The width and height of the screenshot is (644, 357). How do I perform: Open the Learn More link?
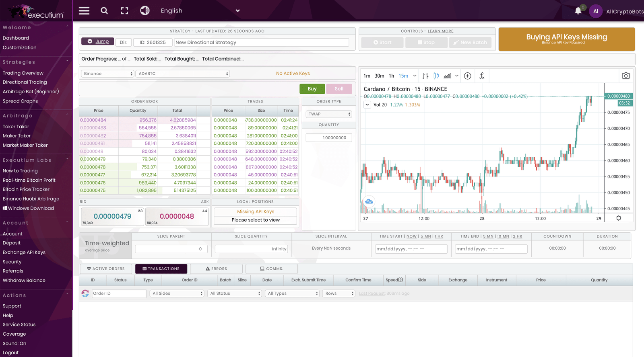(440, 31)
